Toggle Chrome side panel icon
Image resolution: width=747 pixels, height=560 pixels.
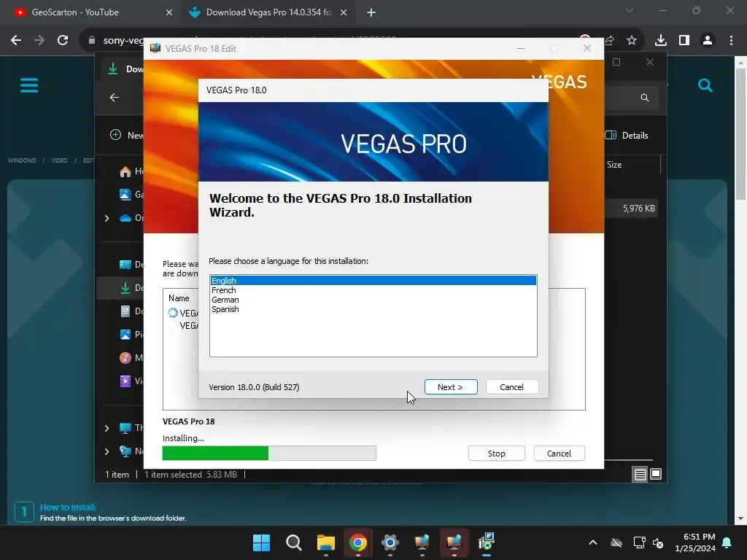point(684,41)
